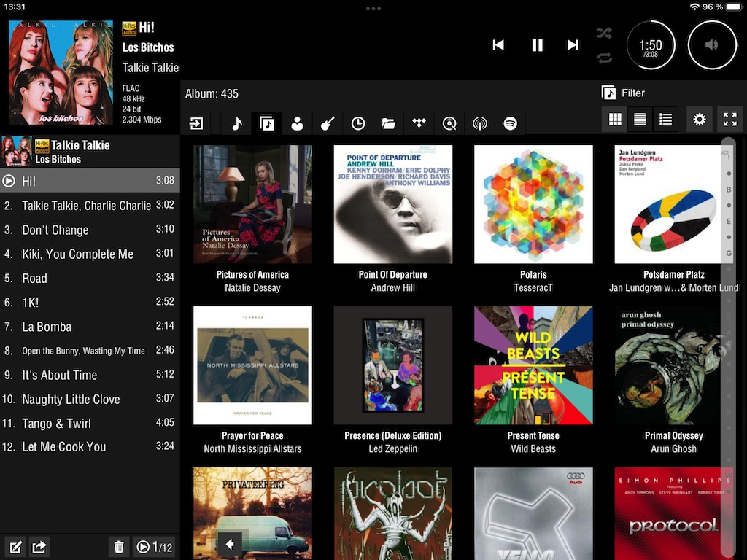Tap the three-dot multitasking indicator

click(x=373, y=9)
